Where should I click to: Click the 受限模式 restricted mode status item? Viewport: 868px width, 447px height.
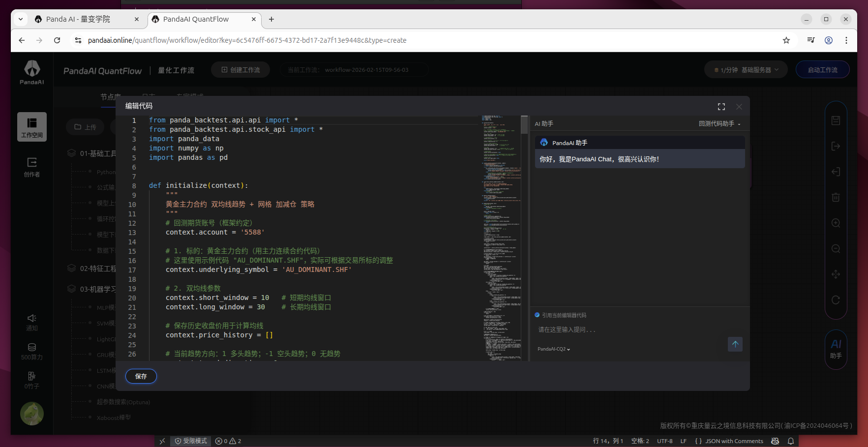pos(191,441)
